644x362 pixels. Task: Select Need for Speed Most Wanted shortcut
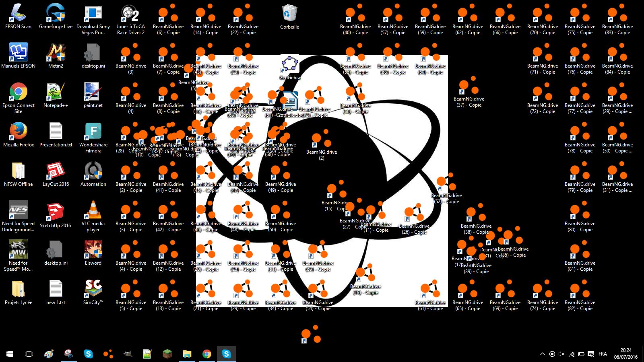coord(18,256)
